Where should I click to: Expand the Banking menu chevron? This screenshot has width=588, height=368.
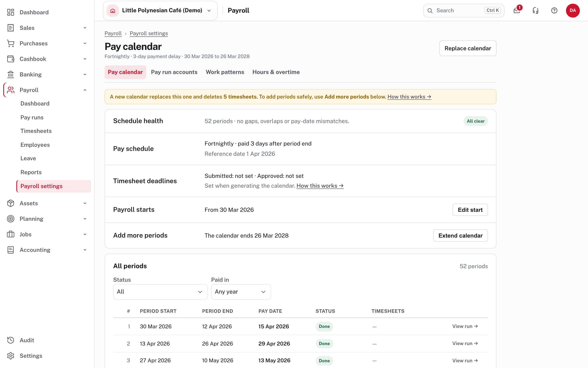[x=85, y=74]
